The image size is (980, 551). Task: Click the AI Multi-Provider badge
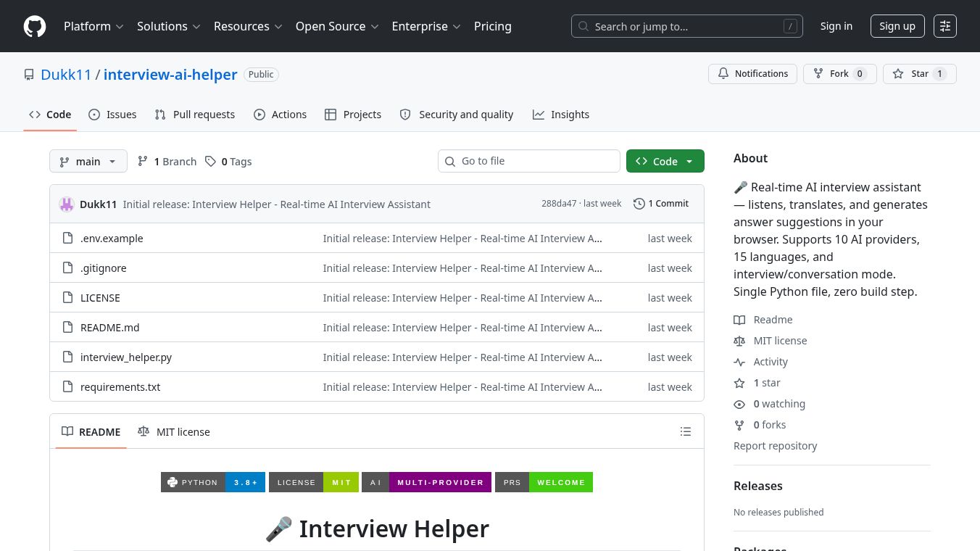[x=427, y=482]
